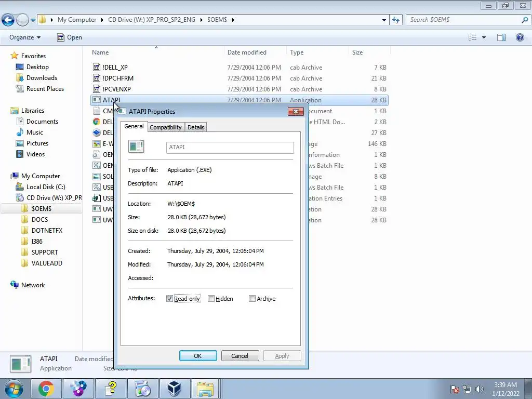This screenshot has width=532, height=399.
Task: Select Network in navigation pane
Action: tap(33, 285)
